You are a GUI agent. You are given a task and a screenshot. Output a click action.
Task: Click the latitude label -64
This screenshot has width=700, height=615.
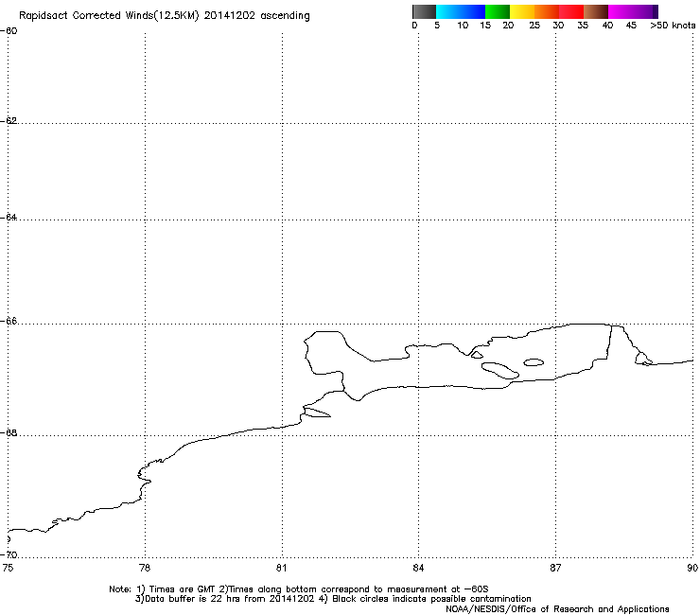point(9,218)
